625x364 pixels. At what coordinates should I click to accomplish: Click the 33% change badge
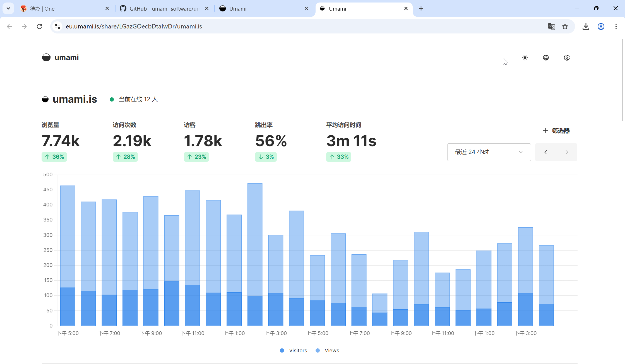pos(339,157)
